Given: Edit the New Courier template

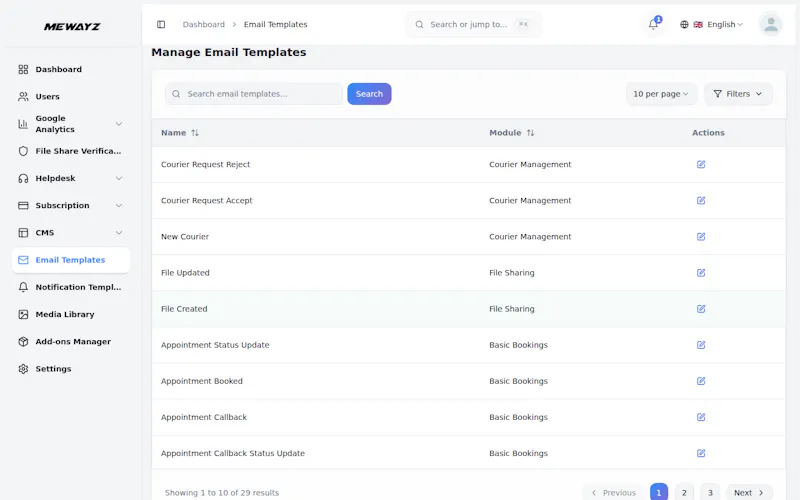Looking at the screenshot, I should (x=701, y=237).
